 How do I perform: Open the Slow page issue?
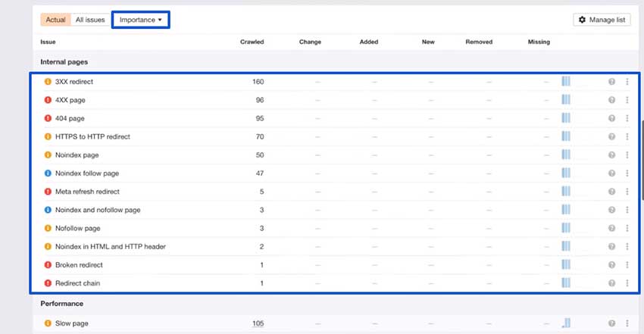click(x=71, y=323)
